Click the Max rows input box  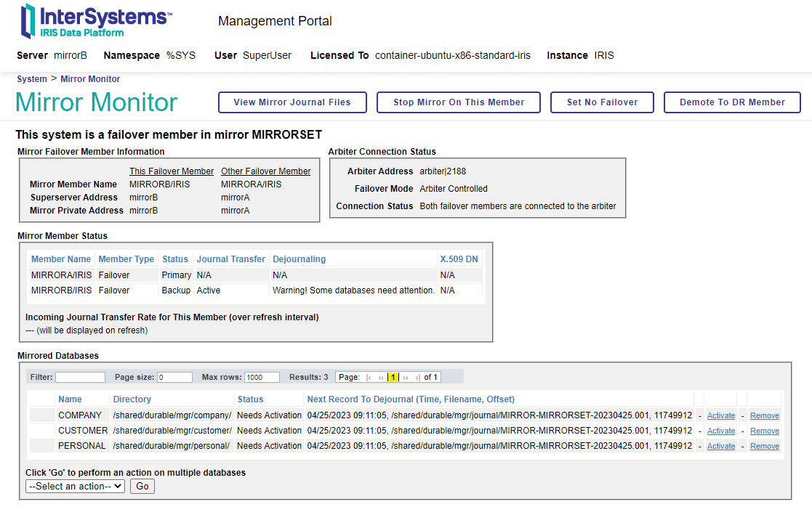point(262,378)
